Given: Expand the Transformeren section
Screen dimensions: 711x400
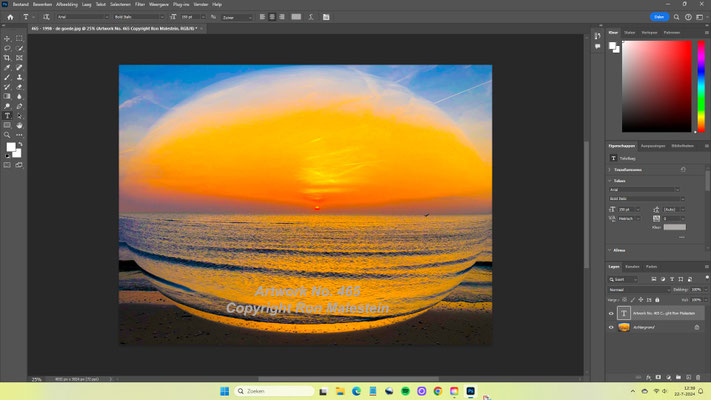Looking at the screenshot, I should (x=612, y=170).
